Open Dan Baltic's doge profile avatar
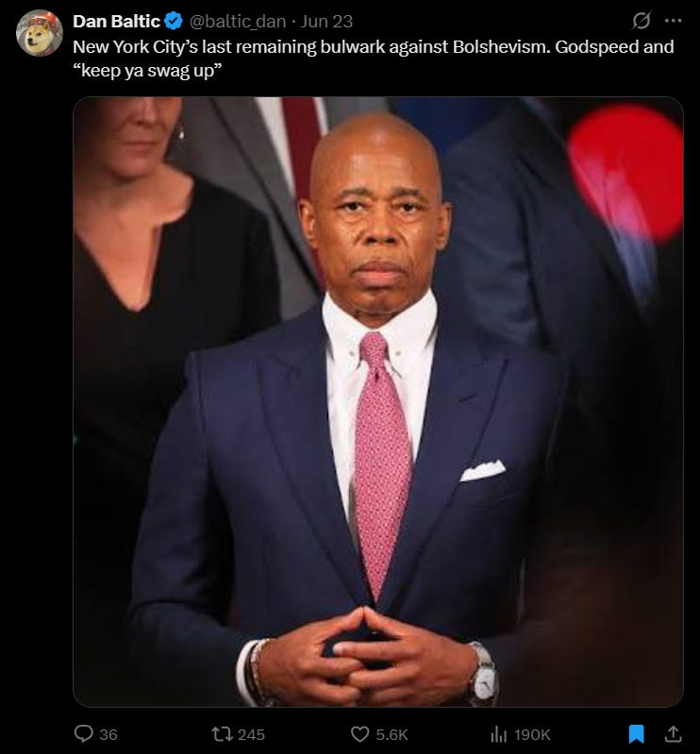This screenshot has height=754, width=700. (40, 33)
